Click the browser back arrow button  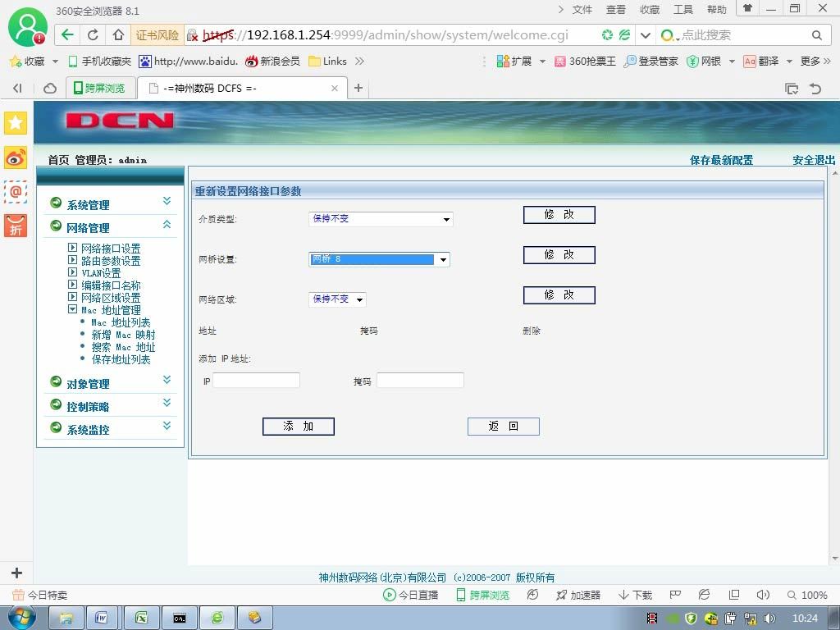[x=67, y=35]
